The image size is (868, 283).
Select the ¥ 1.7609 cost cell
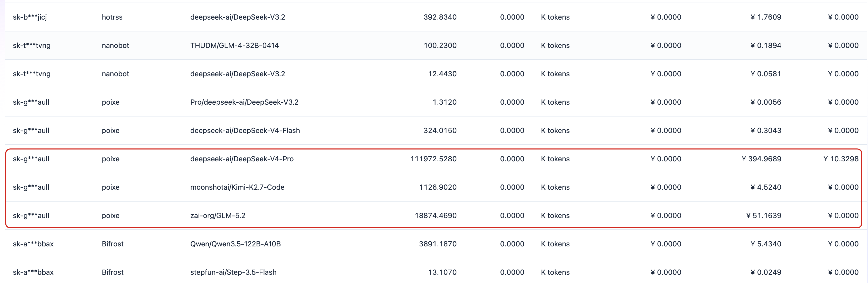[x=765, y=17]
